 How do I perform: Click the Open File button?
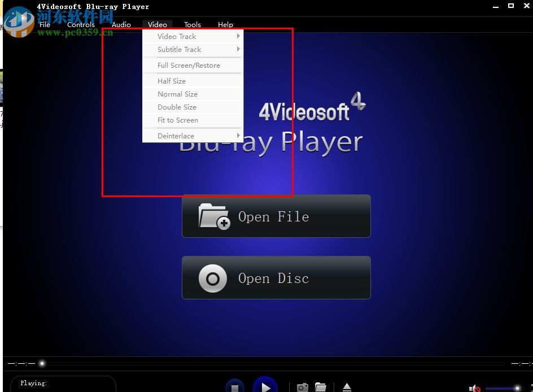[276, 216]
